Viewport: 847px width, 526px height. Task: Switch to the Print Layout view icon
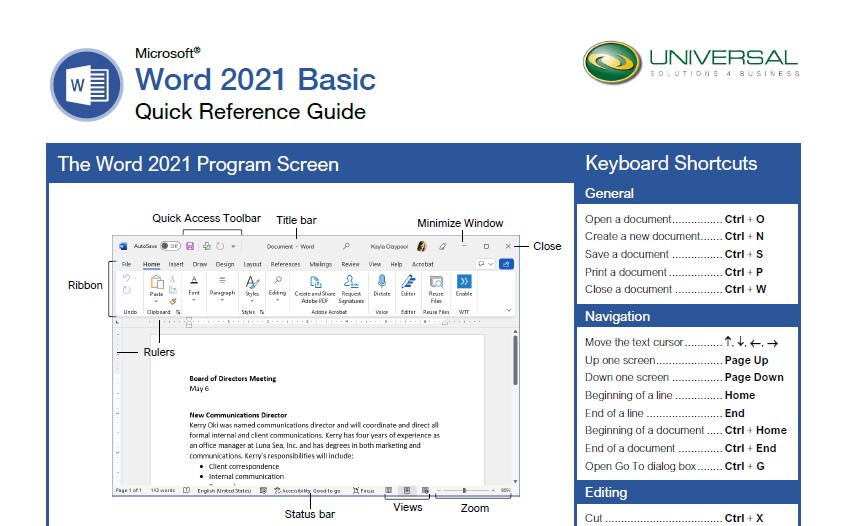(407, 490)
